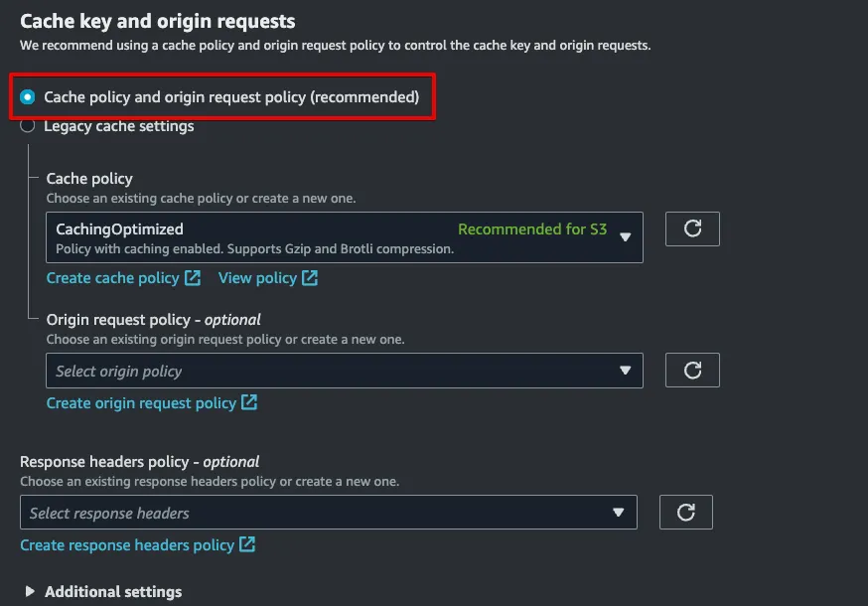Refresh the response headers policy list
868x606 pixels.
click(685, 513)
